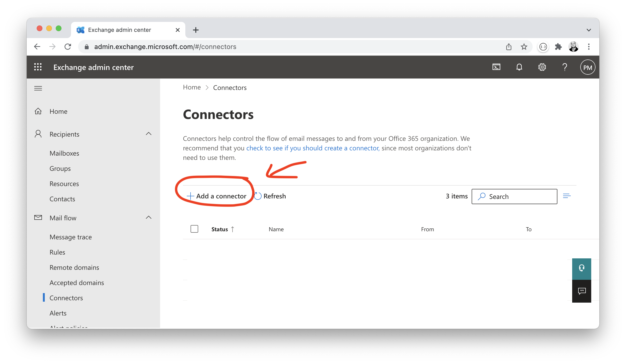Open Cloud Shell from the header
Image resolution: width=626 pixels, height=364 pixels.
(x=496, y=67)
